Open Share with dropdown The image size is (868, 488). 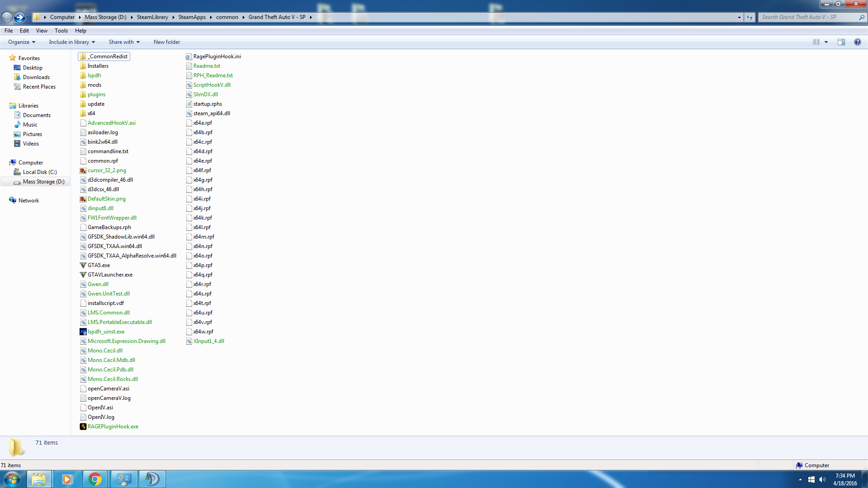pyautogui.click(x=124, y=42)
